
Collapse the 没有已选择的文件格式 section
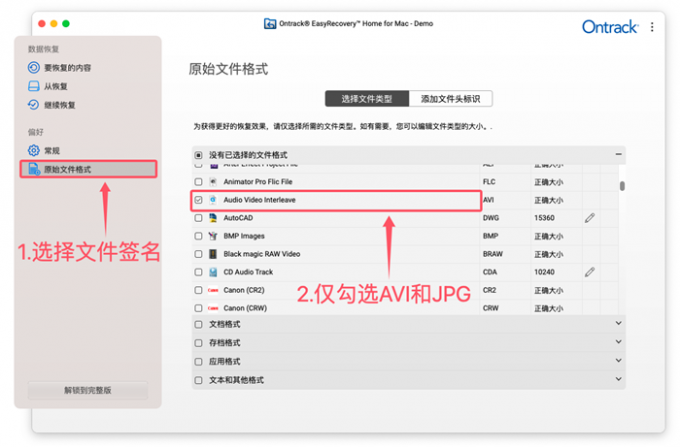pyautogui.click(x=618, y=154)
